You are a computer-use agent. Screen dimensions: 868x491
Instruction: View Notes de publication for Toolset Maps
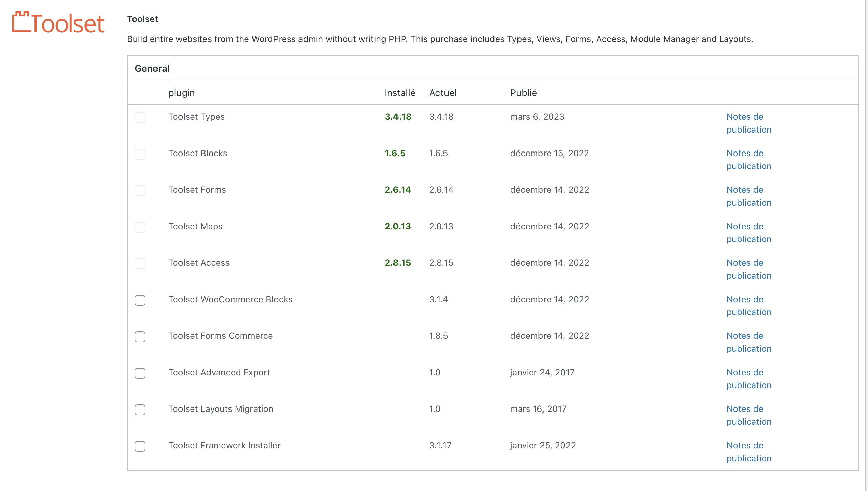click(749, 233)
